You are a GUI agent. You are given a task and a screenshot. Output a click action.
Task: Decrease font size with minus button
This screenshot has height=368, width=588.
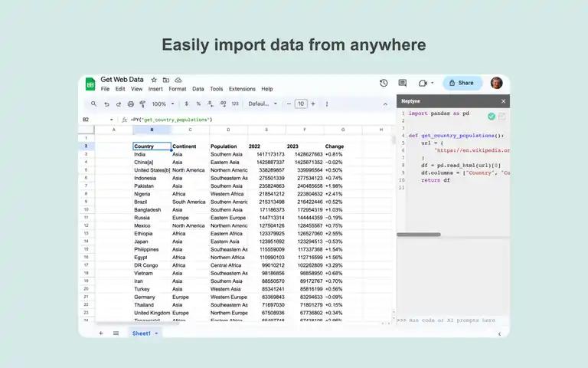coord(289,104)
